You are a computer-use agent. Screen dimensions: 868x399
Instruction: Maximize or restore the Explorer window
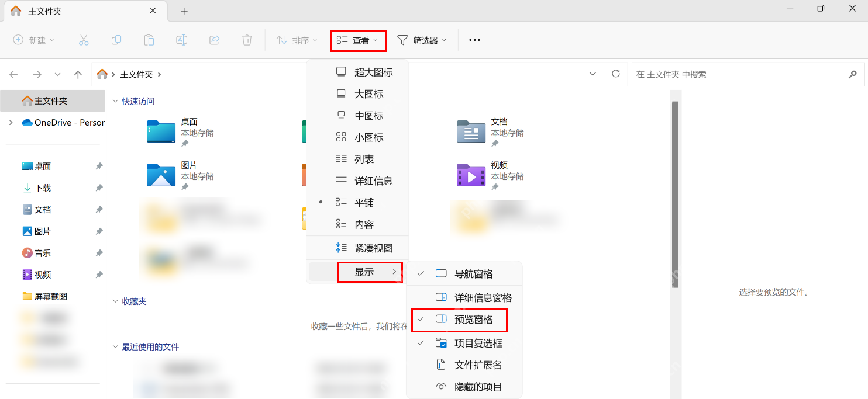pos(821,8)
